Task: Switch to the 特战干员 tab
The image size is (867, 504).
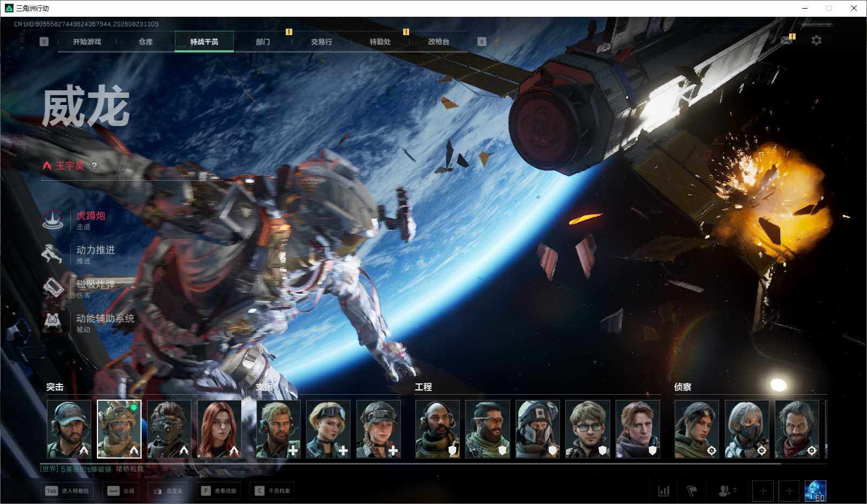Action: (x=204, y=42)
